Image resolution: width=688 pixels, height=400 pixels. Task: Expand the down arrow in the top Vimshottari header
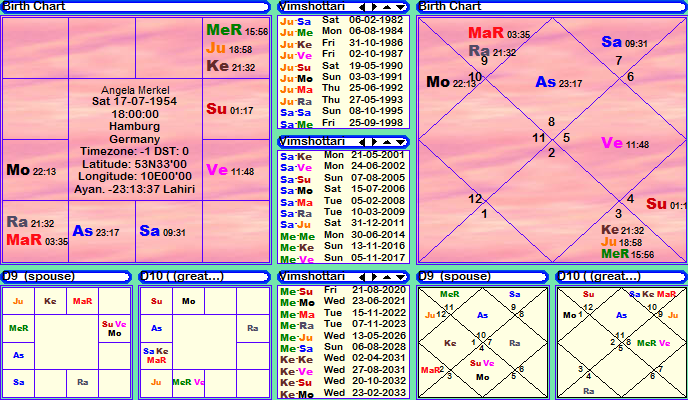[400, 7]
